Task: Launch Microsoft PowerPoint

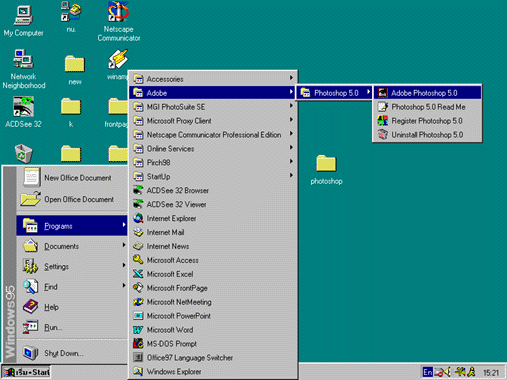Action: tap(213, 316)
